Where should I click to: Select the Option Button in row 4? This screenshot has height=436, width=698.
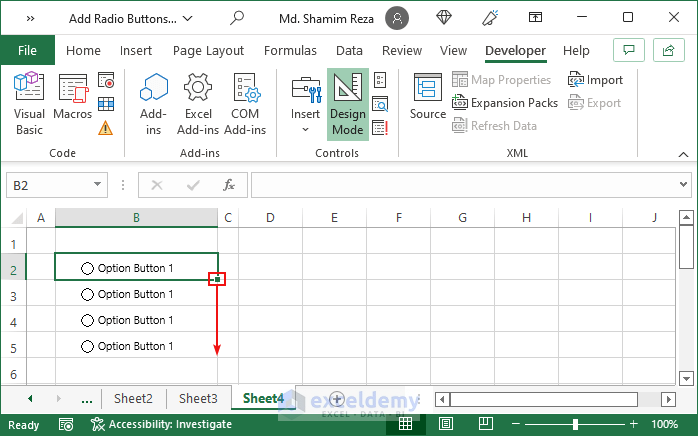point(127,320)
